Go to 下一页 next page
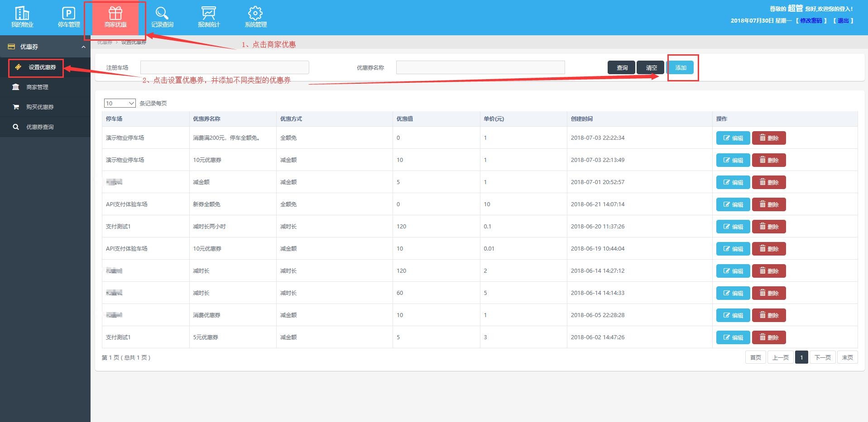868x422 pixels. 822,357
